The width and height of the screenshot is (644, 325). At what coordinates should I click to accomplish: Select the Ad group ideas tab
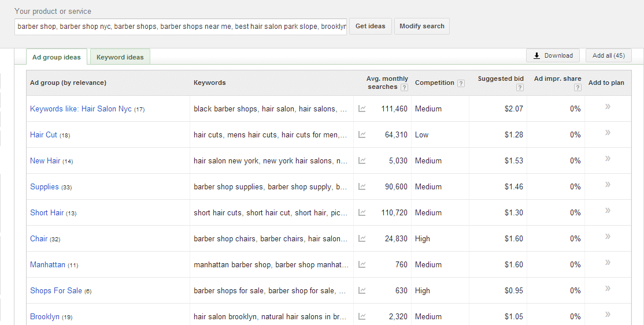(x=57, y=57)
